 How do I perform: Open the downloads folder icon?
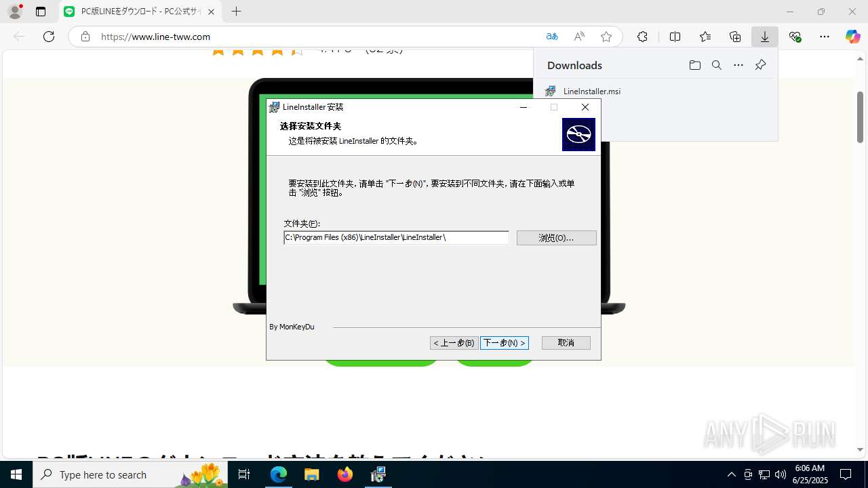[x=694, y=66]
